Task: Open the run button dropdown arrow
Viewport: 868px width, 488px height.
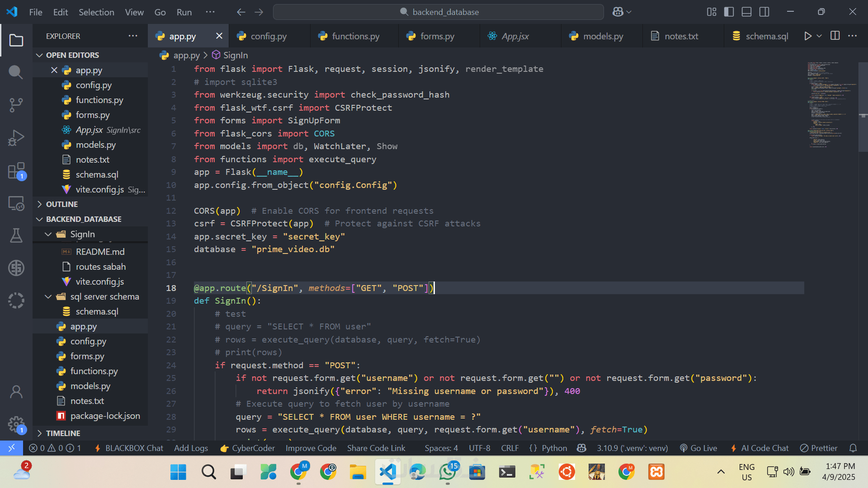Action: [819, 36]
